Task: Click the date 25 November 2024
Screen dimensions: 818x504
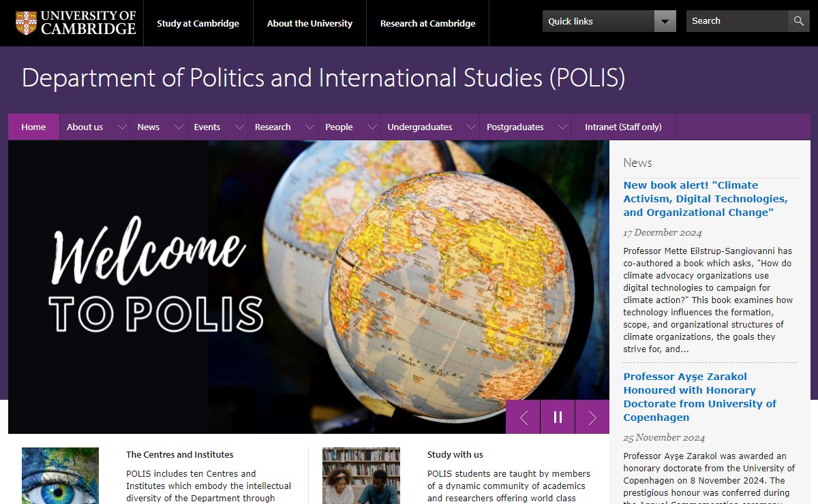Action: [x=664, y=438]
